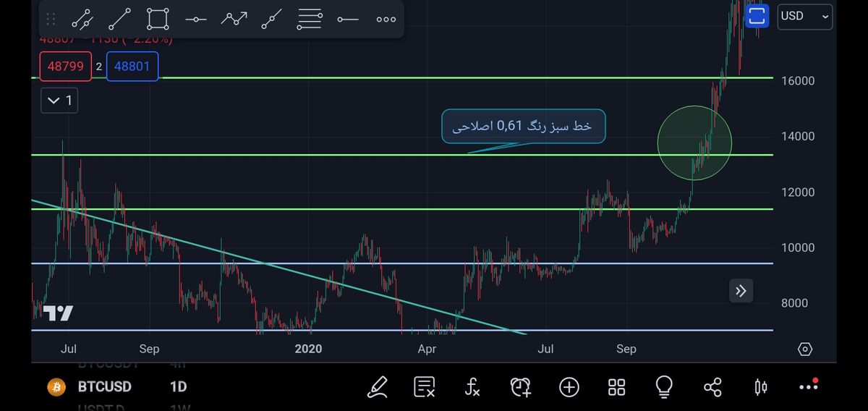Select the parallel channel drawing tool
The width and height of the screenshot is (868, 411).
click(81, 20)
